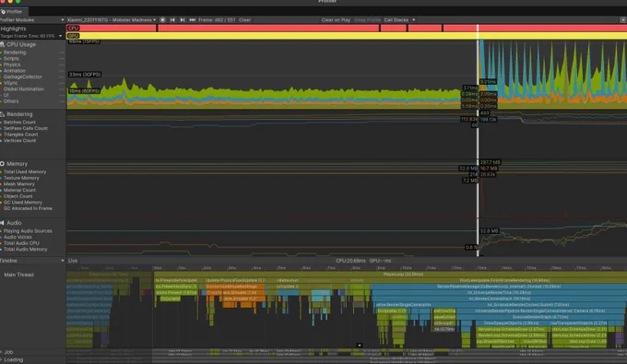
Task: Click the Clear button
Action: pos(244,19)
